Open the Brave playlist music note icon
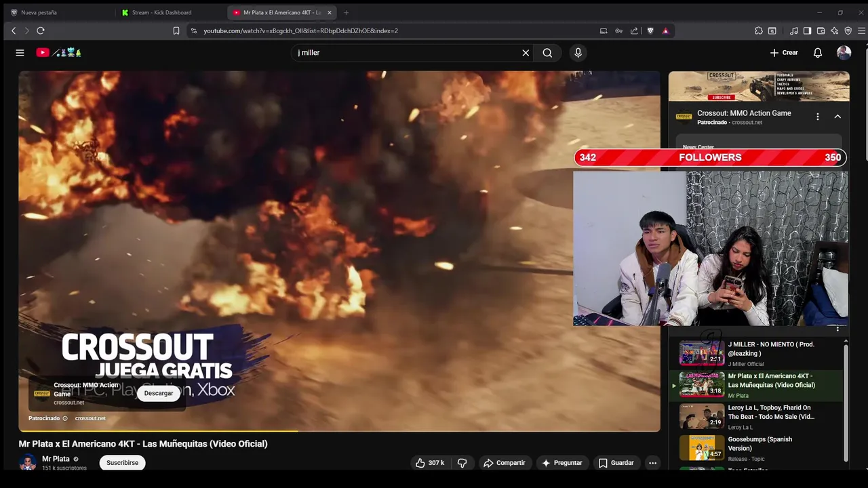Screen dimensions: 868x488 pyautogui.click(x=794, y=30)
